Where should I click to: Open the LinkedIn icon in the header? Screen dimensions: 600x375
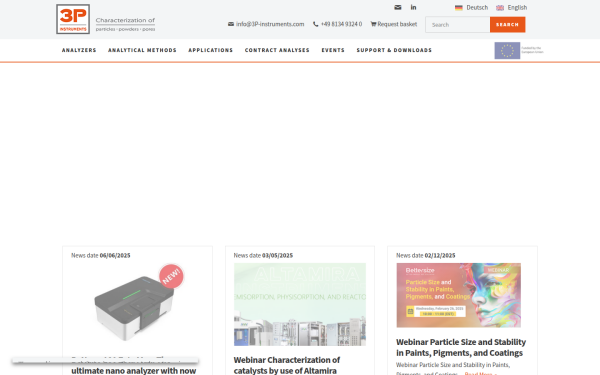pos(413,7)
